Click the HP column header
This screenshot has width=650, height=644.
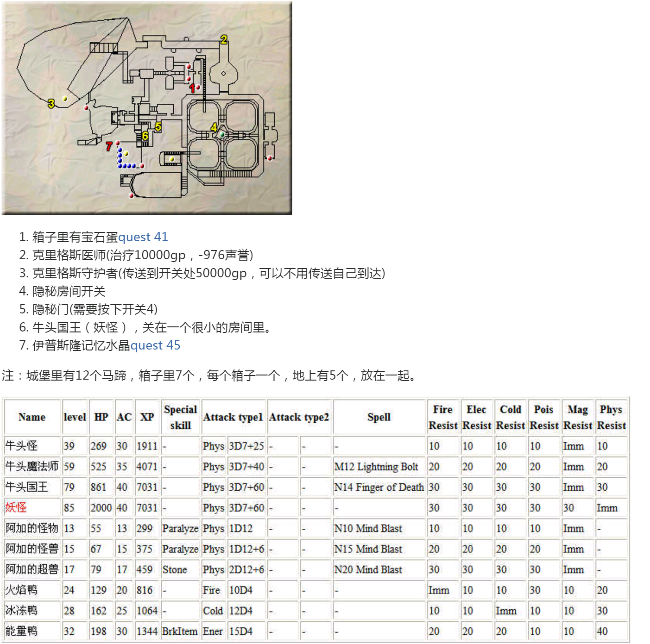point(101,417)
